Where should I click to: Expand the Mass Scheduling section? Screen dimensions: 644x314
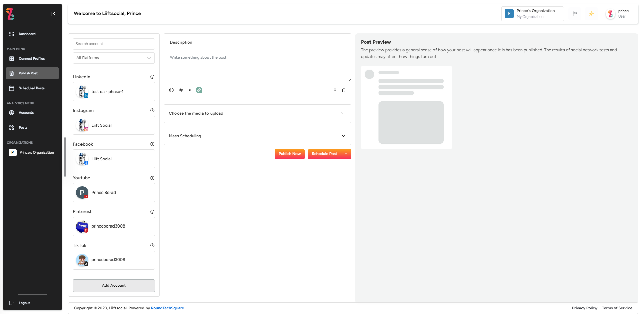pyautogui.click(x=257, y=136)
